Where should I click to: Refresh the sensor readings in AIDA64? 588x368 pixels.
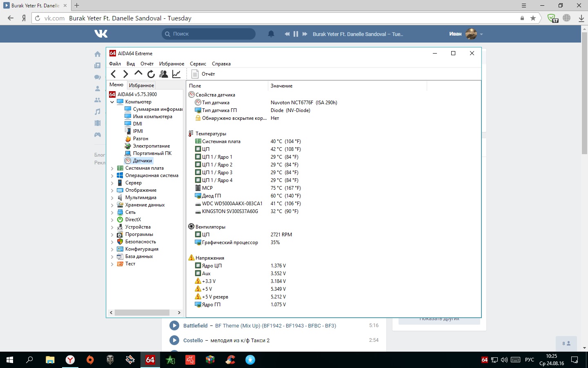point(151,74)
